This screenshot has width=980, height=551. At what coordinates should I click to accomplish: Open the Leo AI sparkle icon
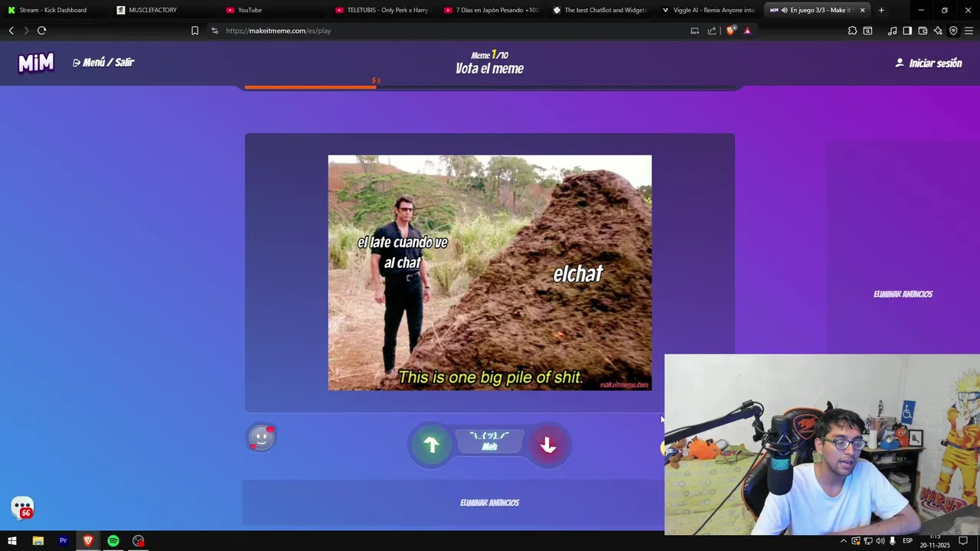click(x=938, y=31)
